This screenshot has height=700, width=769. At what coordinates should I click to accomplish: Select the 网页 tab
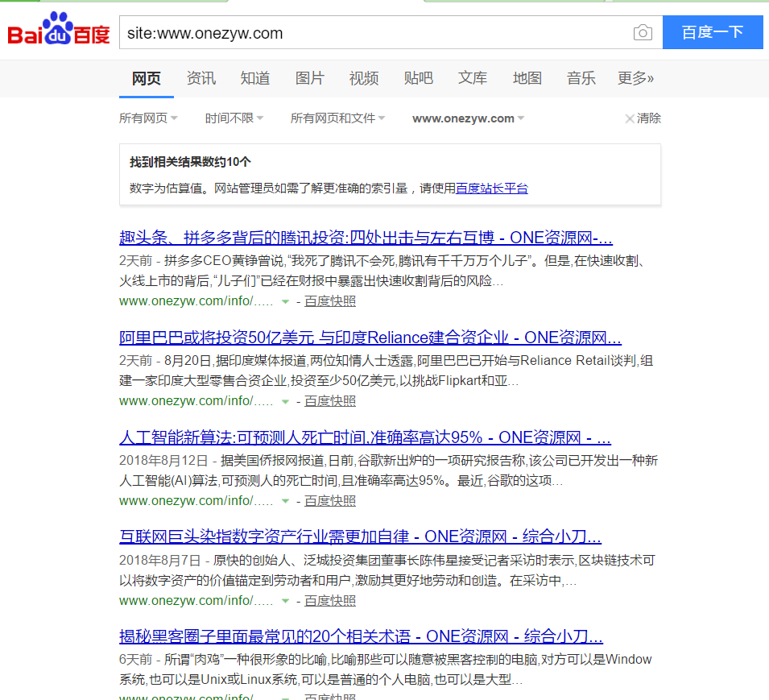click(146, 78)
